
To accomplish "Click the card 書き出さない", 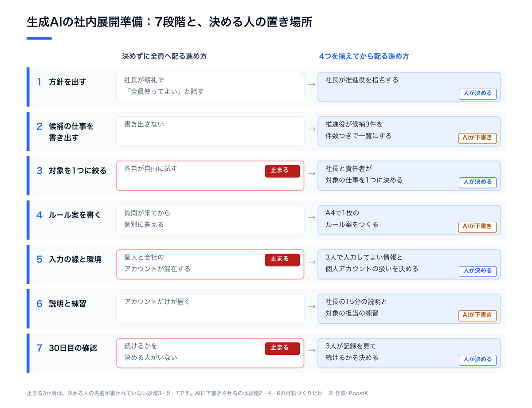I will [210, 131].
